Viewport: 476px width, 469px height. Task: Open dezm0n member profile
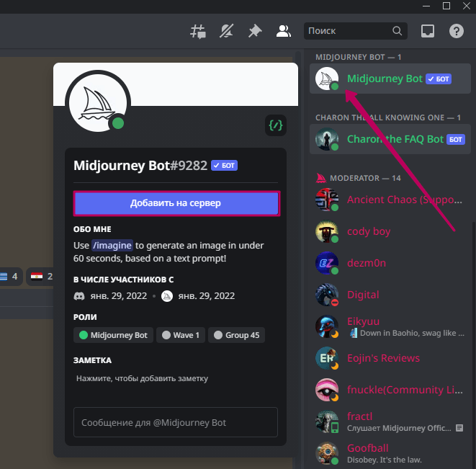pyautogui.click(x=390, y=263)
